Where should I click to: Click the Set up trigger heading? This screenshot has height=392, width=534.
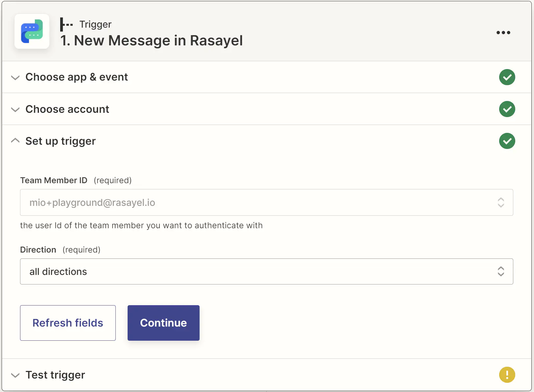click(x=60, y=141)
